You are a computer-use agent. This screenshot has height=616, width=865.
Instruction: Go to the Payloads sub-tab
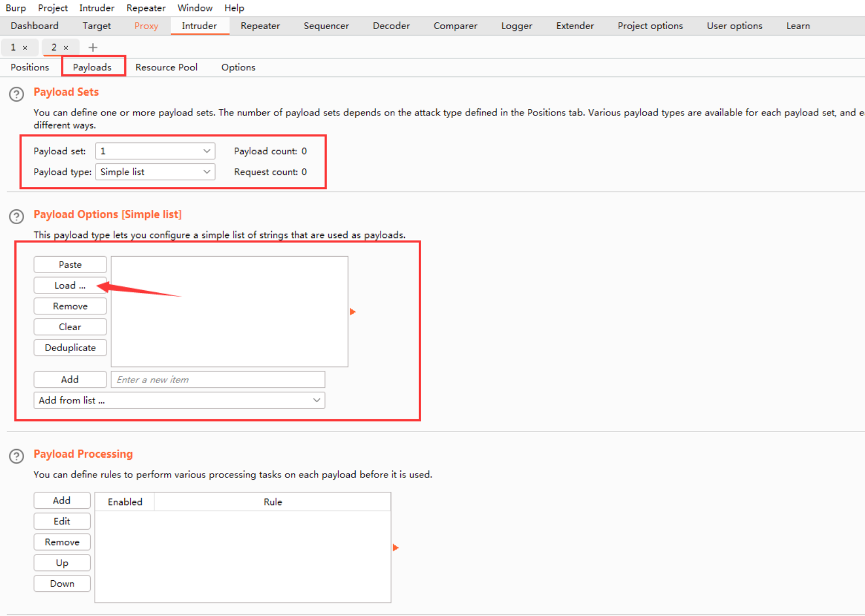(x=92, y=67)
